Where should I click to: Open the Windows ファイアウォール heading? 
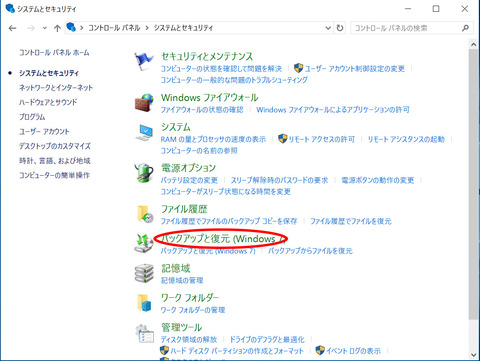point(210,98)
